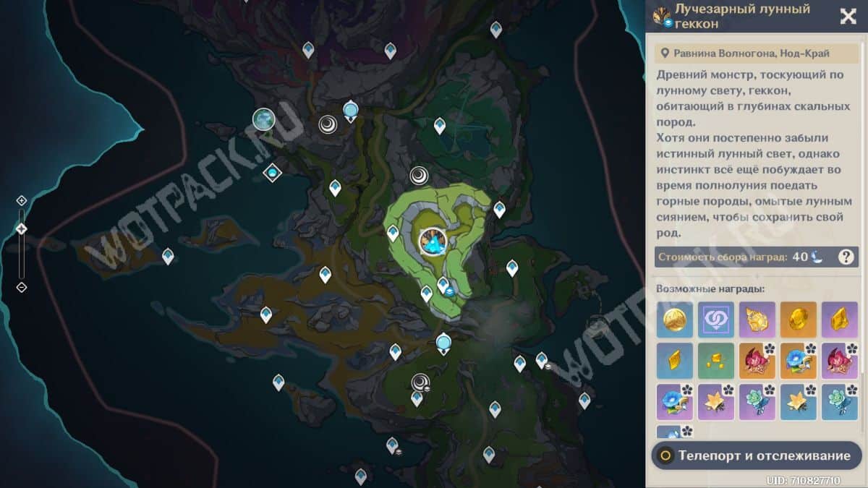Click the zoom-in icon above the map slider
Viewport: 868px width, 488px height.
tap(22, 200)
